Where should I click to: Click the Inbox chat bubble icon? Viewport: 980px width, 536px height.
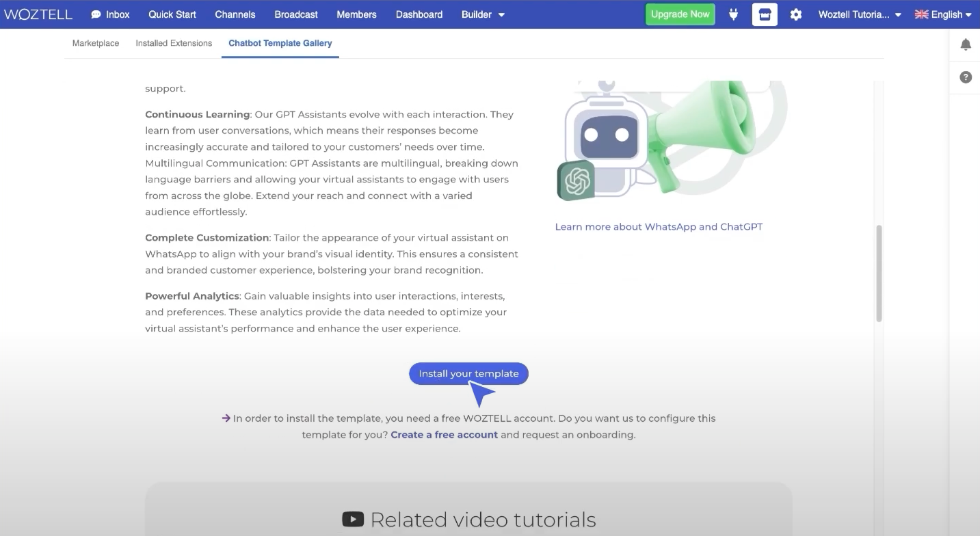pos(96,14)
